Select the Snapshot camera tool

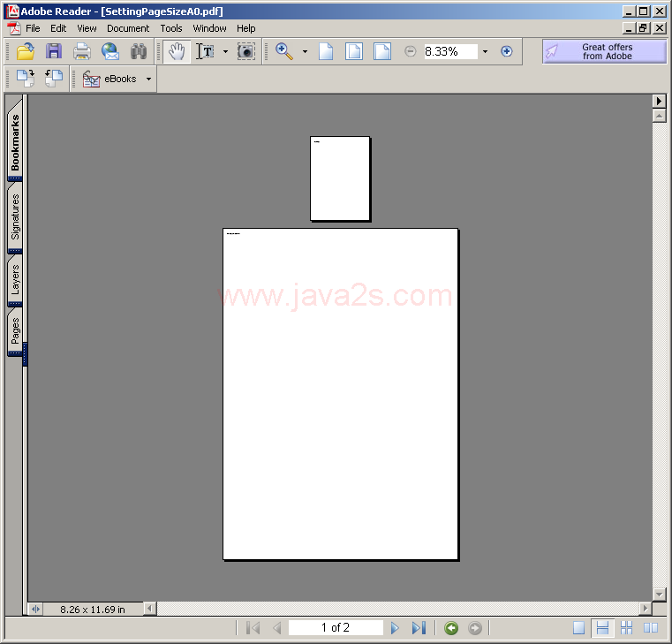tap(246, 51)
